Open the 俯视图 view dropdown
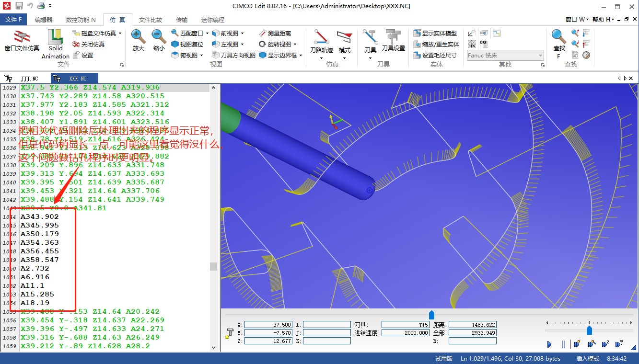The image size is (639, 364). click(201, 55)
